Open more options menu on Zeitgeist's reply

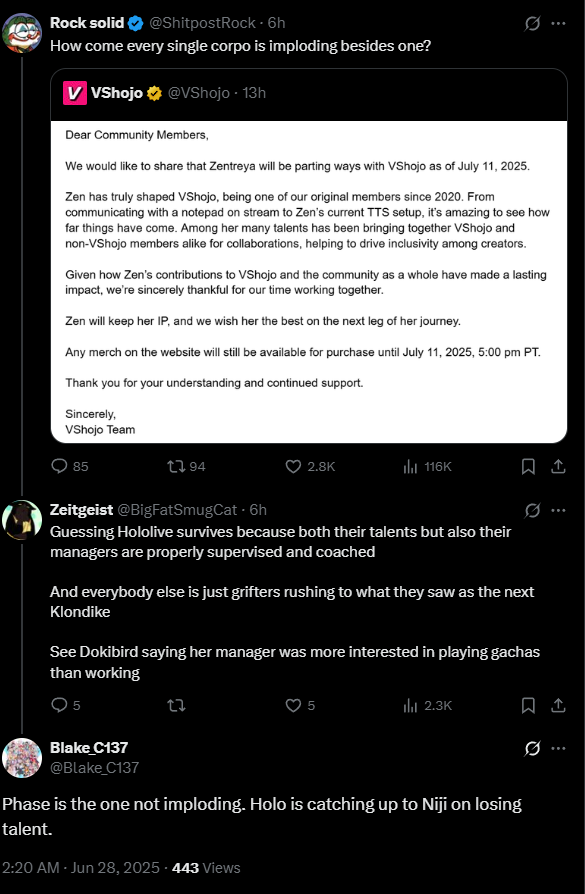click(558, 510)
